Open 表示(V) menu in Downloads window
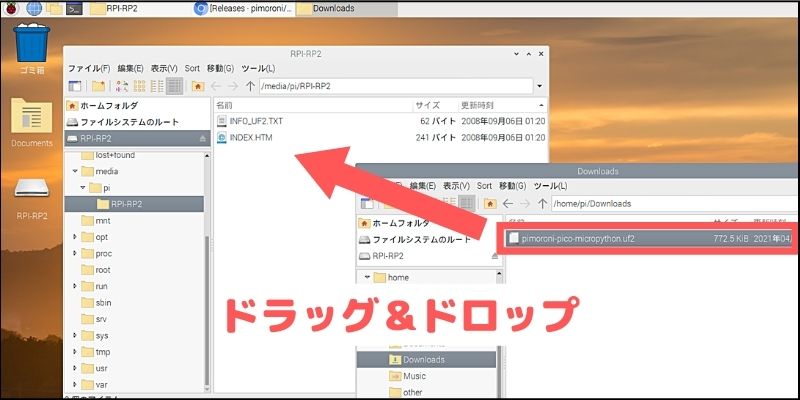 456,186
